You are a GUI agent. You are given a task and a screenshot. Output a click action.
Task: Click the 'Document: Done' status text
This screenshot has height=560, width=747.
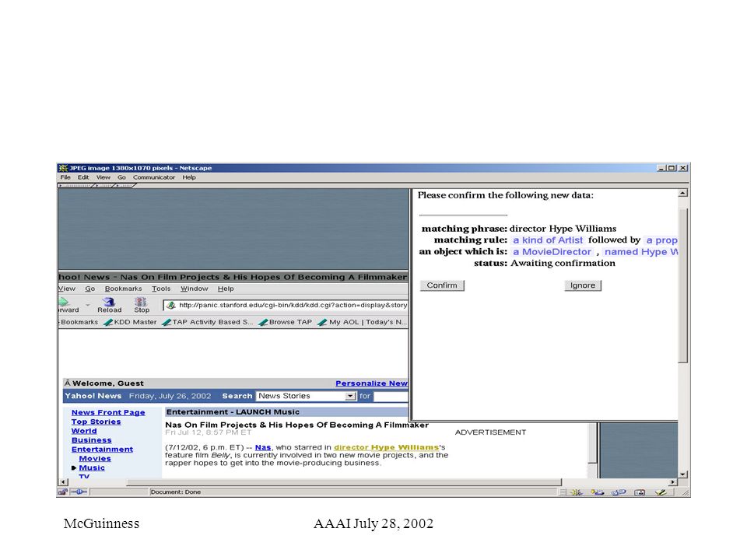[175, 492]
